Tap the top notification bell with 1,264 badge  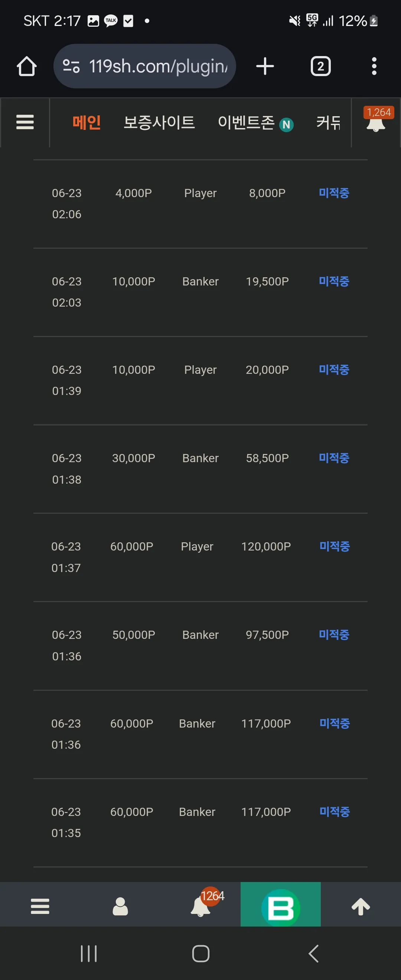(x=376, y=120)
